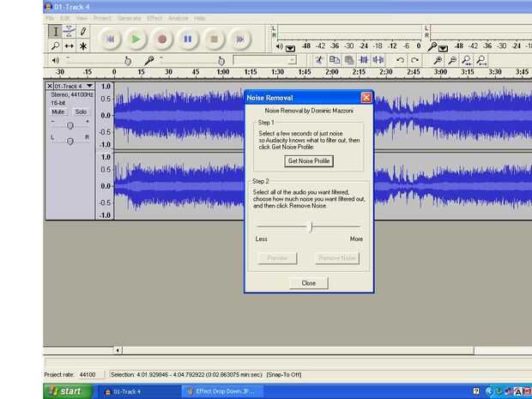This screenshot has width=532, height=399.
Task: Open the Effect menu
Action: point(154,18)
